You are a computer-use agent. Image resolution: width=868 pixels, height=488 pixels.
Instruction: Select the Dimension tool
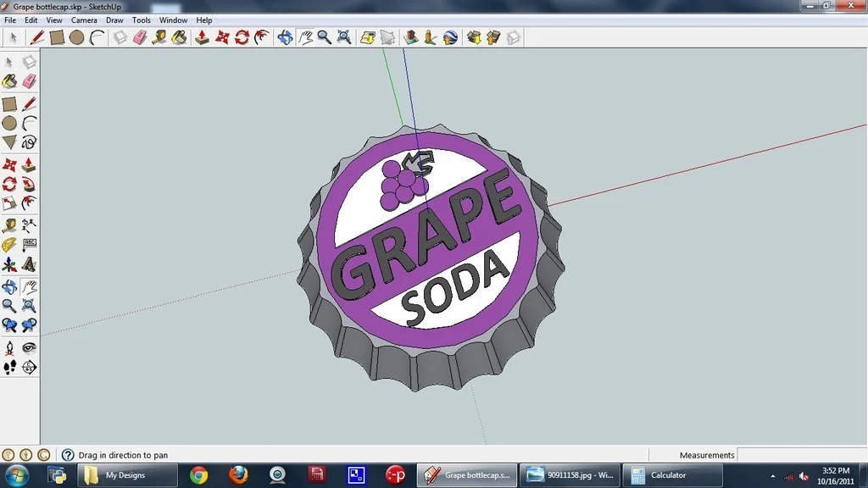pyautogui.click(x=29, y=225)
